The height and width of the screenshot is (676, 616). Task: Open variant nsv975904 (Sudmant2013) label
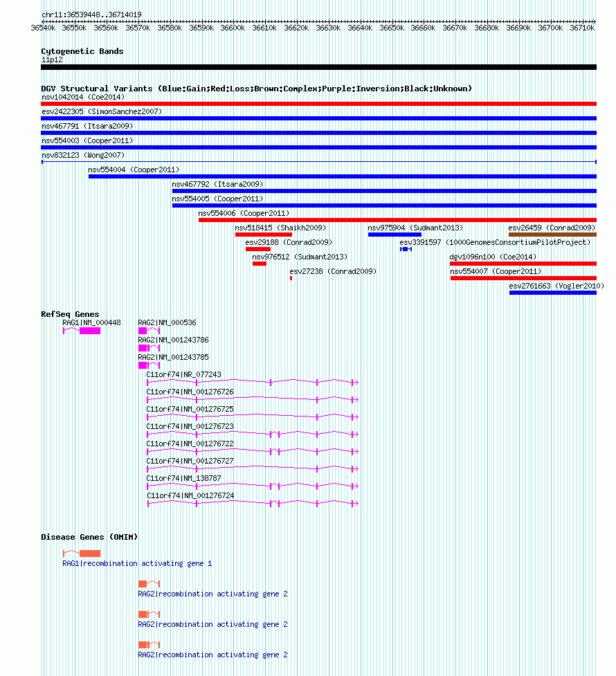[x=415, y=228]
